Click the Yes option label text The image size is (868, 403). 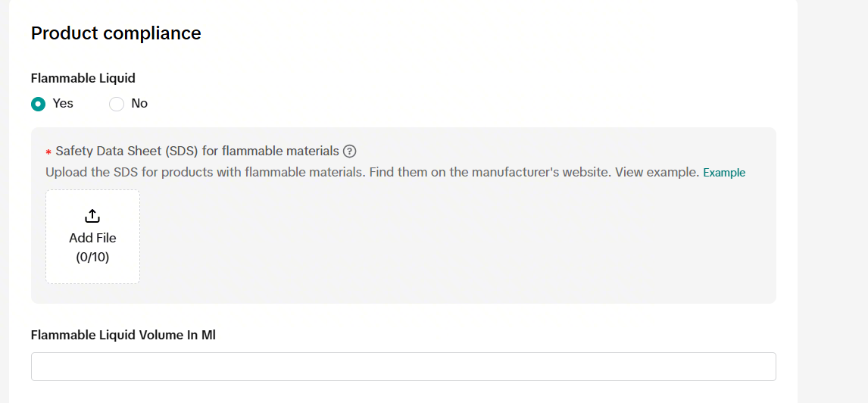point(63,104)
